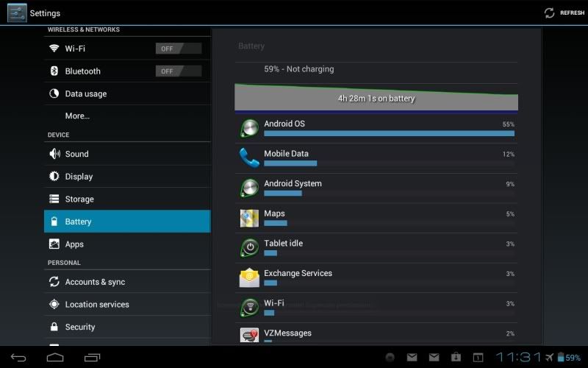The height and width of the screenshot is (368, 588).
Task: Tap the '59% - Not charging' status text
Action: (x=299, y=69)
